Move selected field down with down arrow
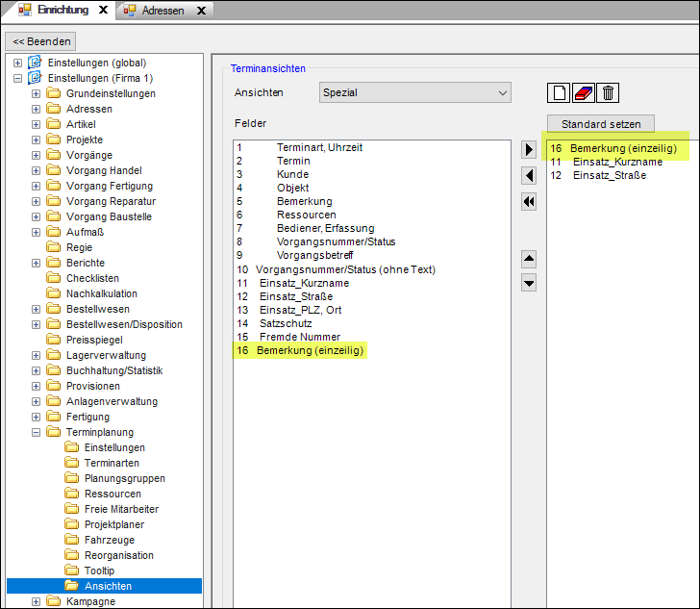This screenshot has height=609, width=700. point(529,283)
